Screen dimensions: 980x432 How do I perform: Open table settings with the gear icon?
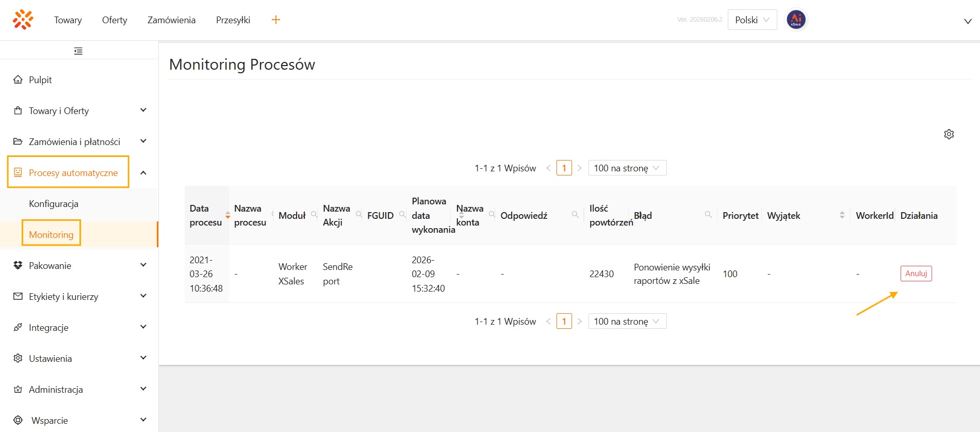[949, 134]
